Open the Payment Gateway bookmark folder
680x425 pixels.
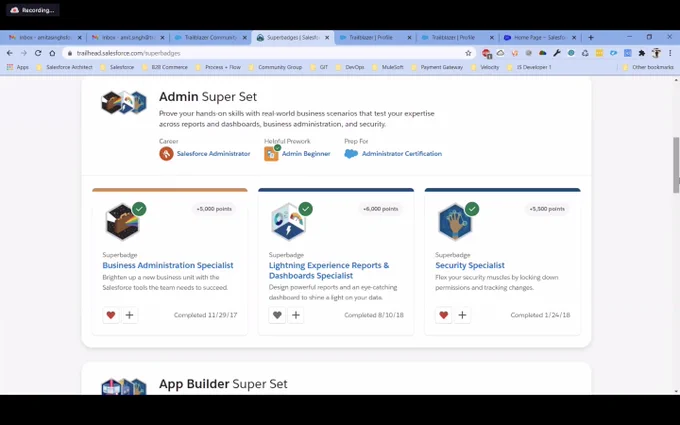pyautogui.click(x=437, y=67)
